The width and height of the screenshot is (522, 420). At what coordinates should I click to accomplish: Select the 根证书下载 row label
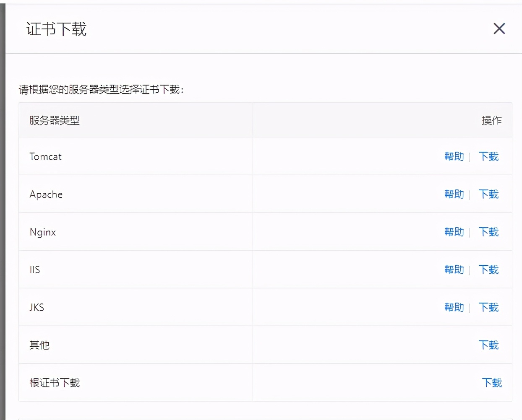pos(54,382)
